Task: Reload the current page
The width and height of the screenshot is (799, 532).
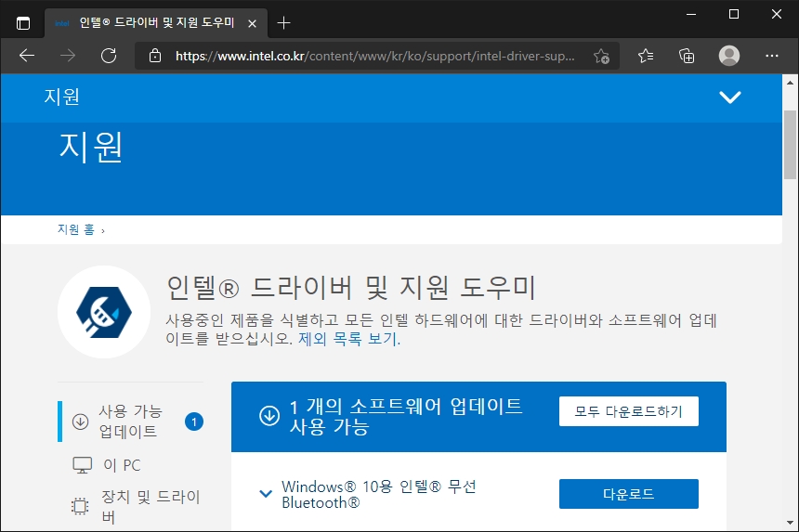Action: (x=109, y=56)
